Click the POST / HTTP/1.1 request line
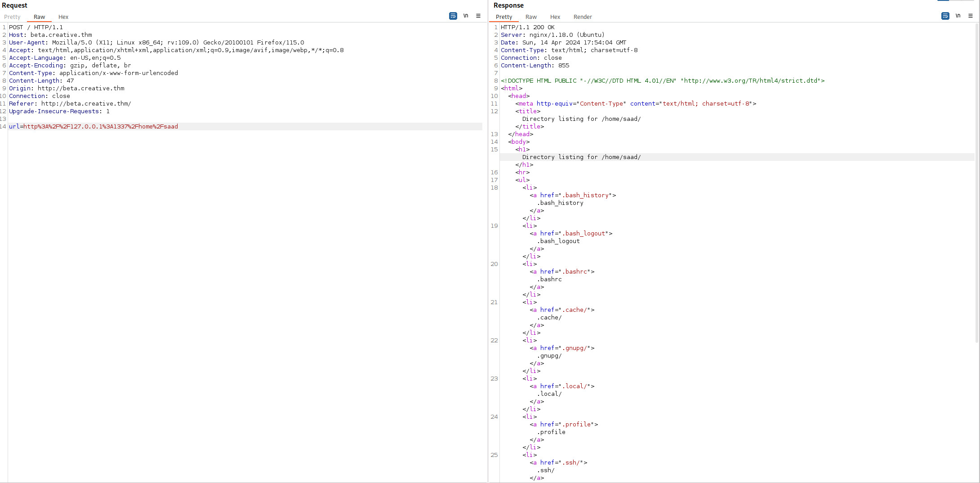 36,27
